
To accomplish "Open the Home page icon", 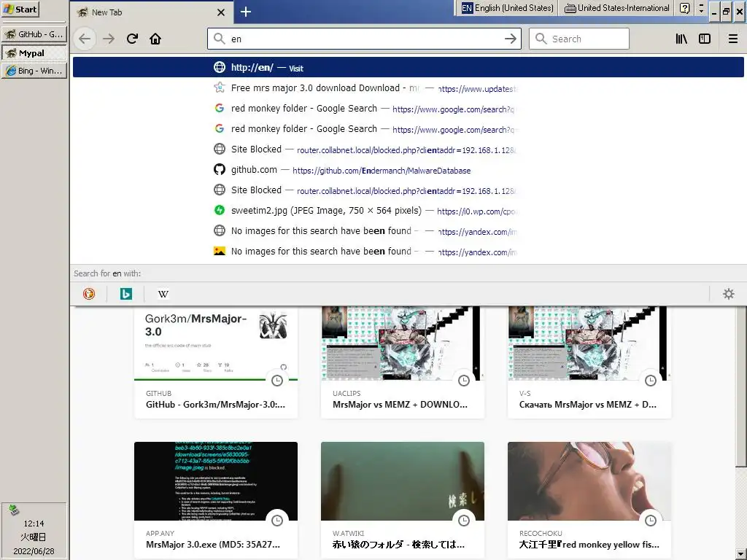I will click(155, 39).
